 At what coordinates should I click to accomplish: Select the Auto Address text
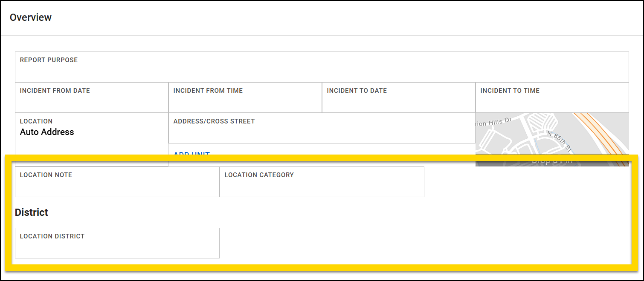click(x=47, y=132)
